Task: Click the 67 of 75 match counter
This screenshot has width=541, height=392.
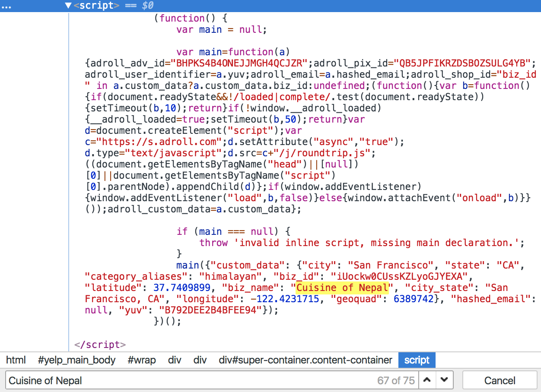Action: [395, 380]
